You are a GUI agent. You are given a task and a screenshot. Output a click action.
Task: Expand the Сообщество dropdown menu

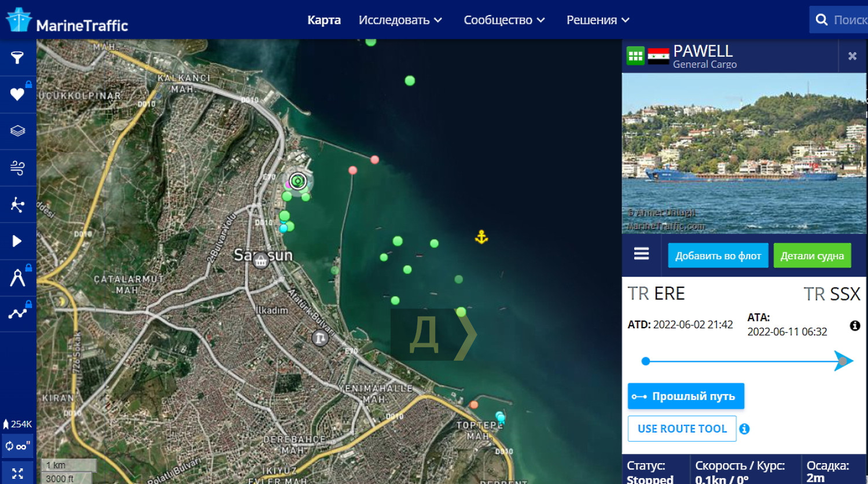point(504,20)
